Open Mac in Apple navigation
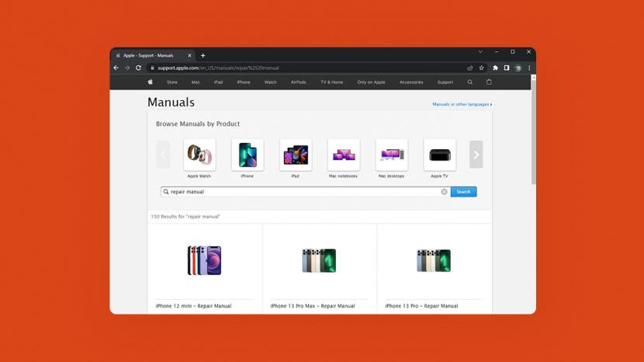The image size is (644, 362). [x=196, y=82]
